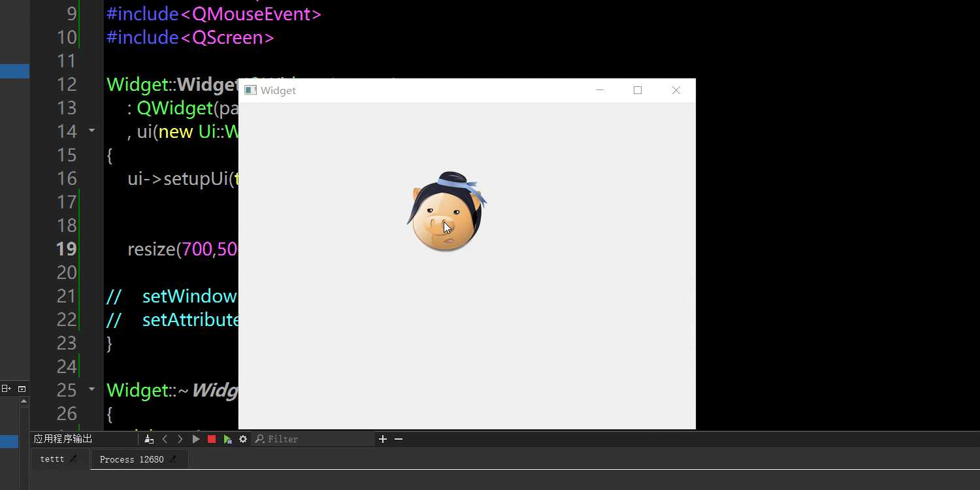Screen dimensions: 980x490
Task: Click line number 19 in the editor gutter
Action: coord(67,249)
